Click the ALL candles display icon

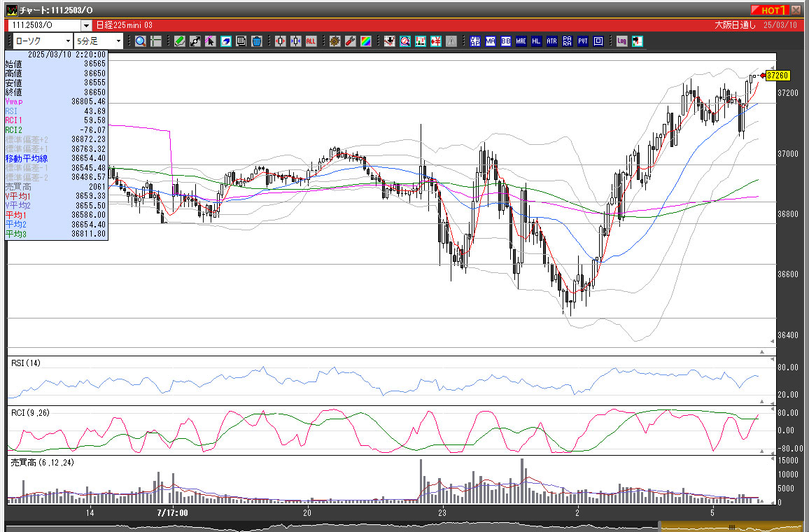click(311, 41)
